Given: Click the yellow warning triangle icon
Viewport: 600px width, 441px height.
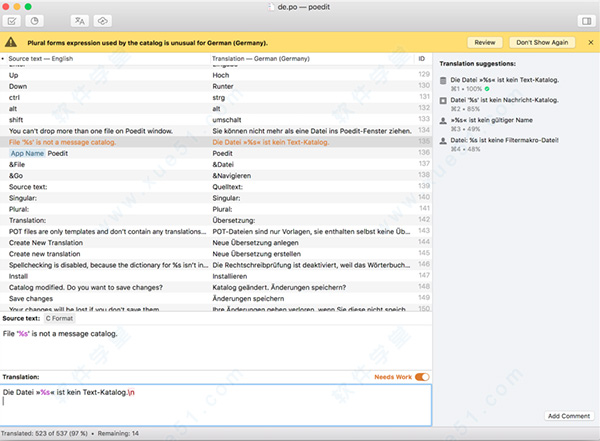Looking at the screenshot, I should [11, 42].
